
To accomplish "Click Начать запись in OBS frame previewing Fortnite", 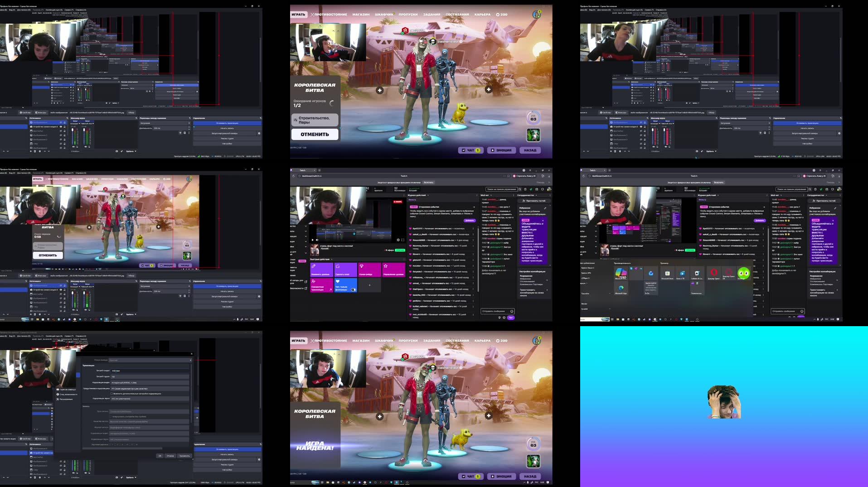I will 227,291.
